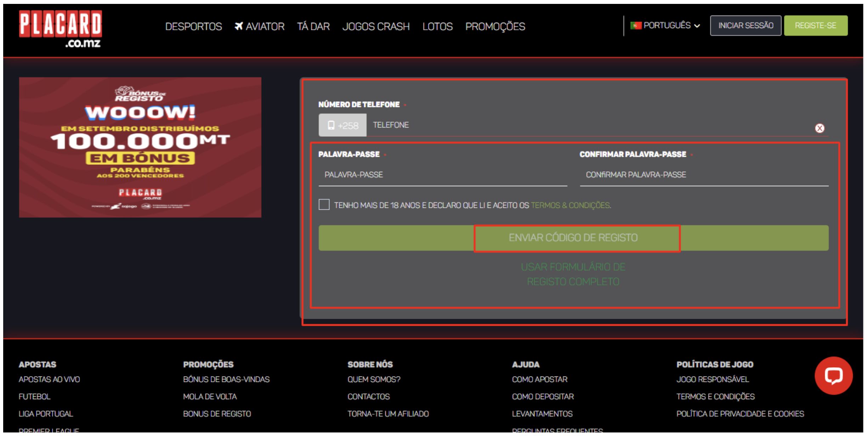The height and width of the screenshot is (436, 868).
Task: Open Apostas ao Vivo footer link
Action: click(x=49, y=380)
